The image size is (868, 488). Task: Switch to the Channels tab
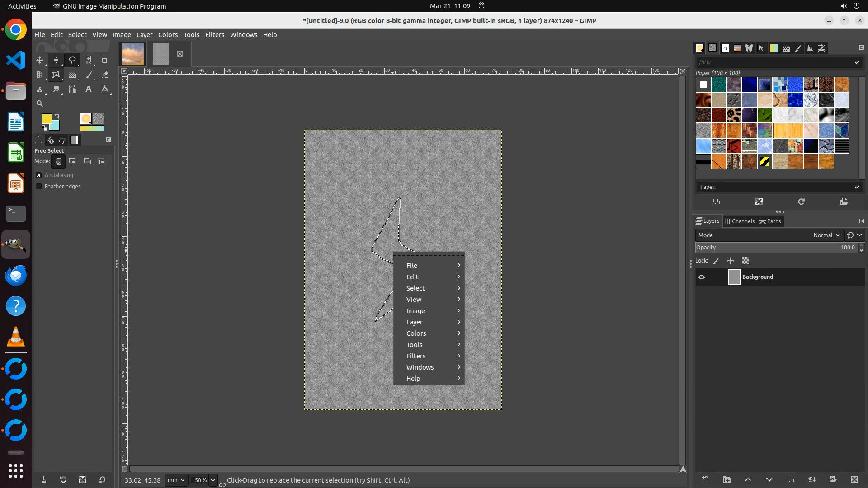739,221
